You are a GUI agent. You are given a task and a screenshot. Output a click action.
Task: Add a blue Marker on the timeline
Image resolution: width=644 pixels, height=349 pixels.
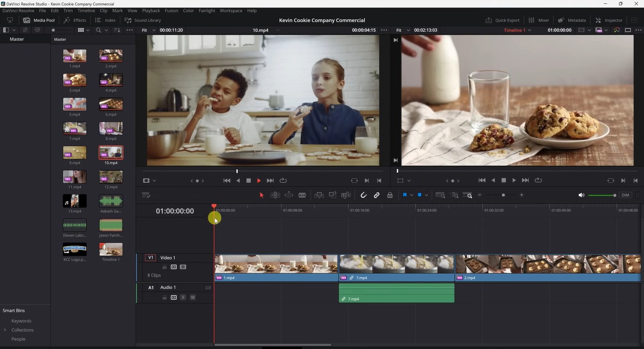(419, 195)
